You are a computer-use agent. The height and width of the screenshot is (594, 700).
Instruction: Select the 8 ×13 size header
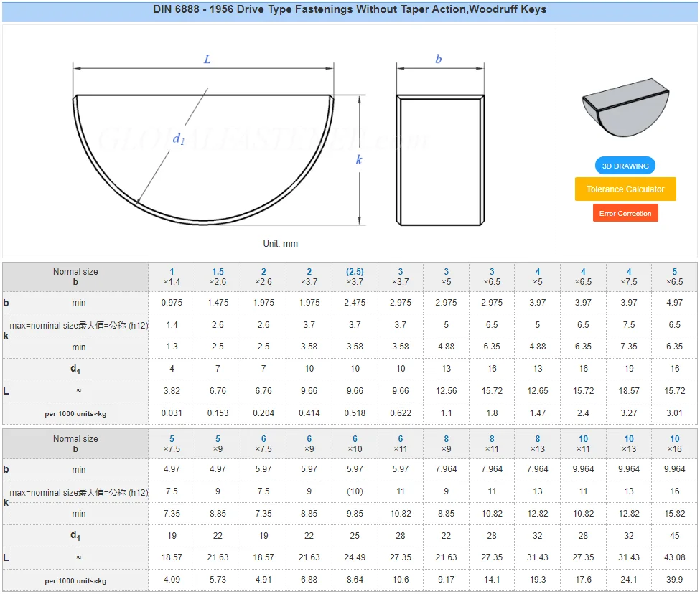537,444
